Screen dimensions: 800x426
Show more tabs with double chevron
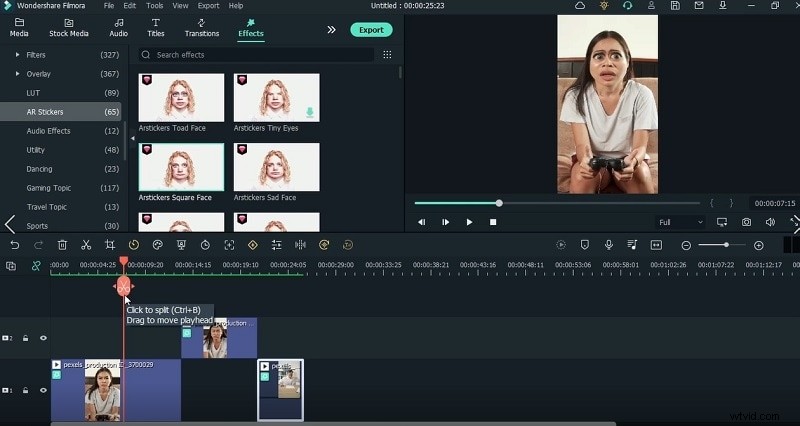pos(332,30)
